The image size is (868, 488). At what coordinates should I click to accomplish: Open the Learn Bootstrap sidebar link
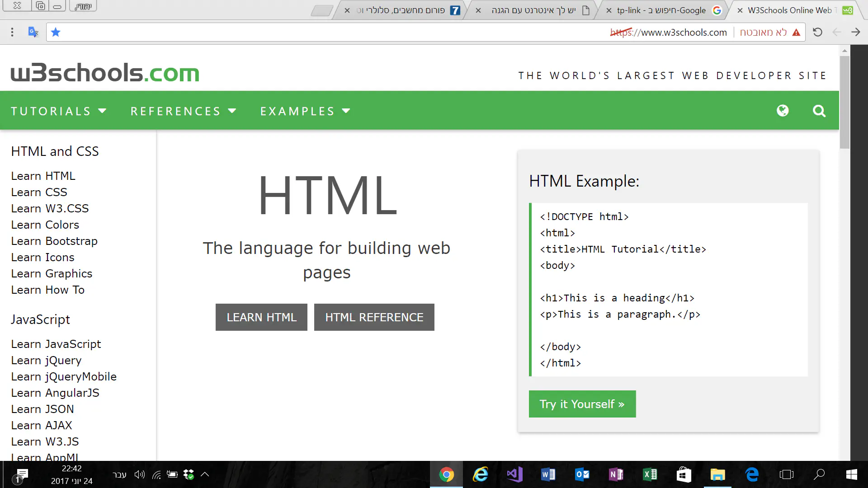coord(54,241)
